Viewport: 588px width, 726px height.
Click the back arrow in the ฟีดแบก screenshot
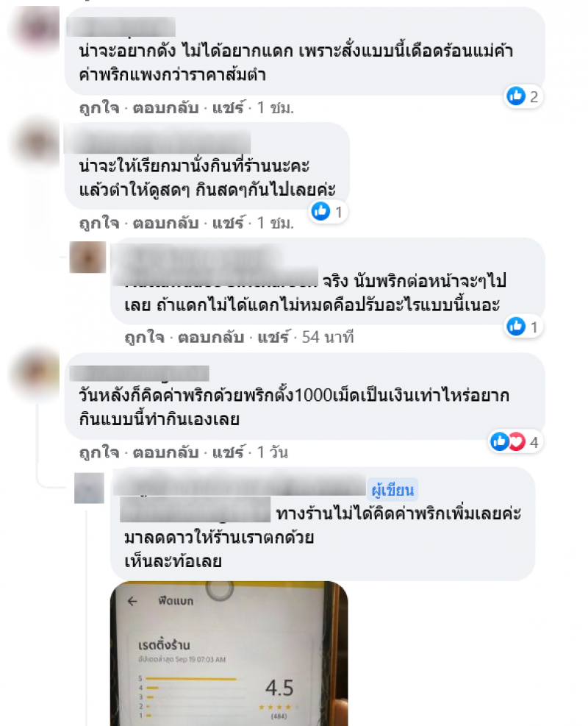(x=132, y=601)
